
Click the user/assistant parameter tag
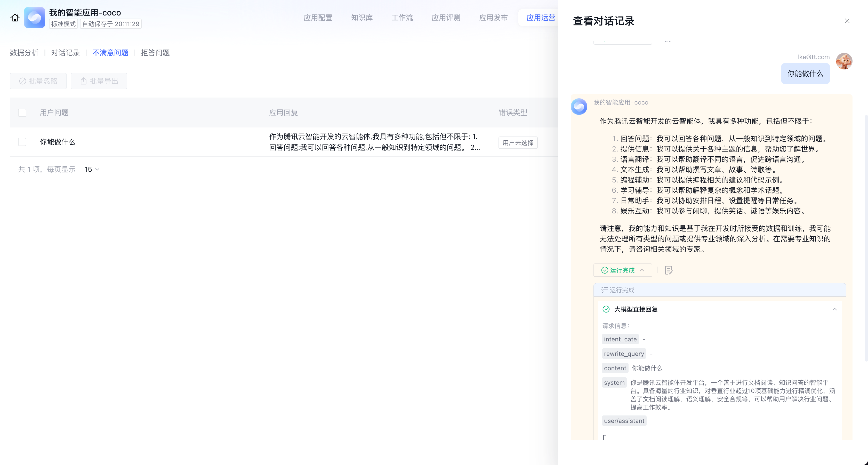point(624,421)
